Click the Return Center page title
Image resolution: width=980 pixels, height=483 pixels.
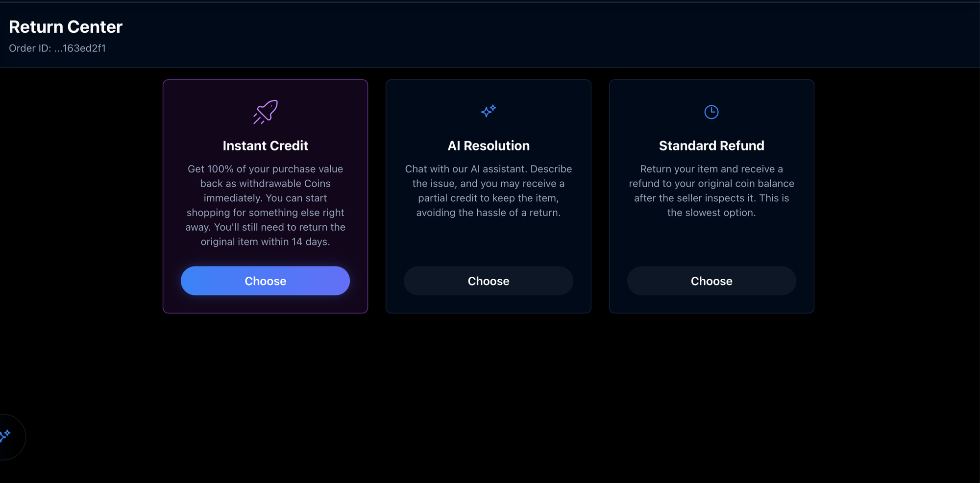tap(66, 27)
